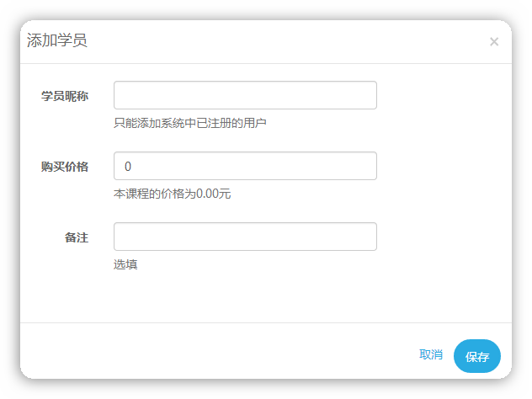Image resolution: width=532 pixels, height=399 pixels.
Task: Click the blank area right of the 备注 field
Action: coord(443,237)
